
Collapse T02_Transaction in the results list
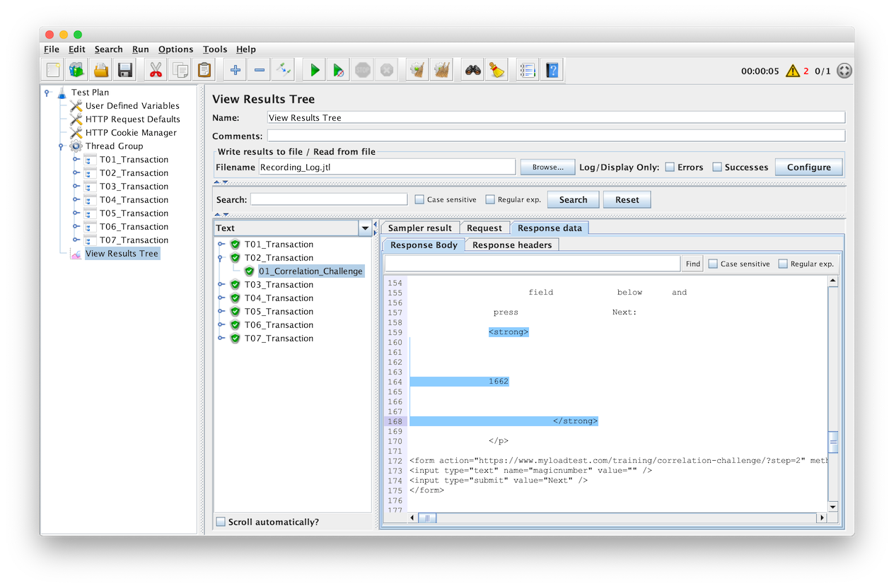221,258
